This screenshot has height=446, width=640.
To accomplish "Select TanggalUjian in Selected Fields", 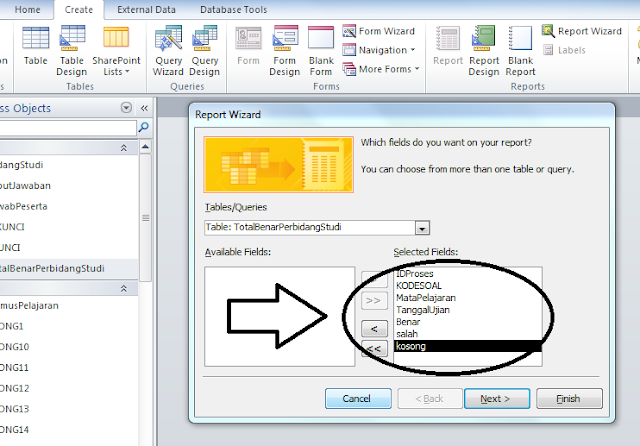I will (x=467, y=310).
